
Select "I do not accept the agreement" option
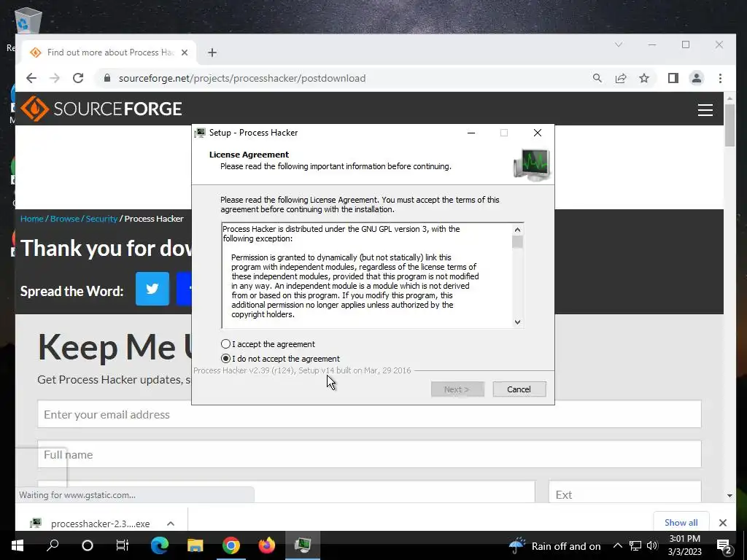225,359
